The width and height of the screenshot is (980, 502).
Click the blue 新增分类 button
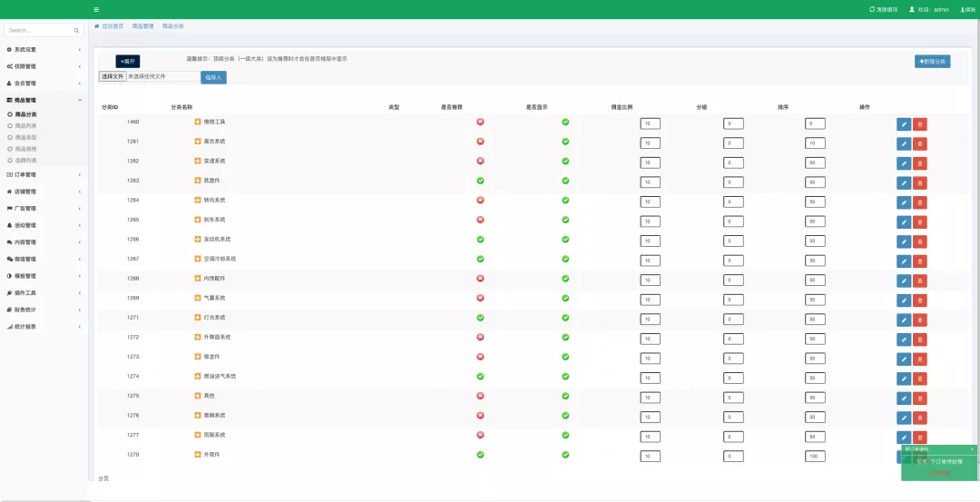point(932,61)
